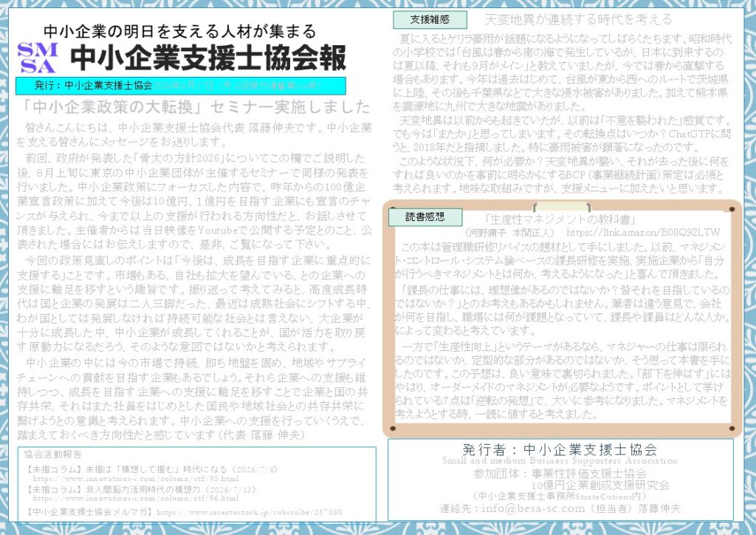Click the 参加団体：事業性評価支援士協会 line
The height and width of the screenshot is (535, 756).
560,473
